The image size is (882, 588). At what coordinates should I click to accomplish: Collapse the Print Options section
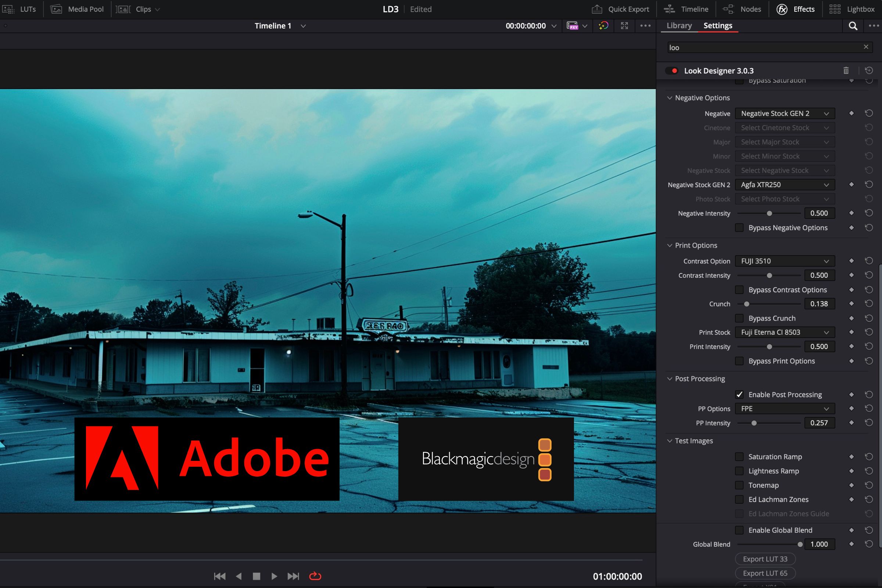click(670, 245)
